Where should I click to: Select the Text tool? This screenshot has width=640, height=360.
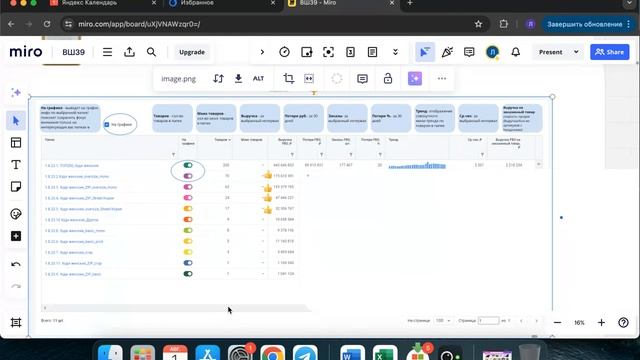[x=16, y=164]
